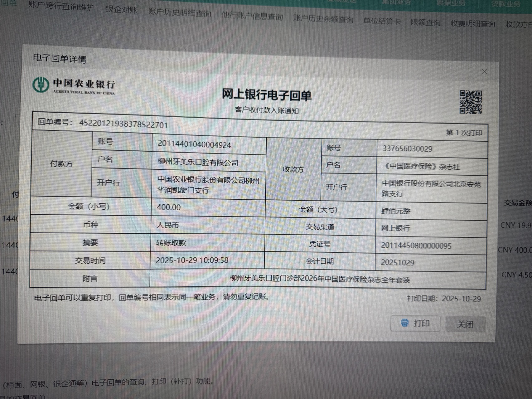Open the 账户跨行查询维护 menu

61,6
